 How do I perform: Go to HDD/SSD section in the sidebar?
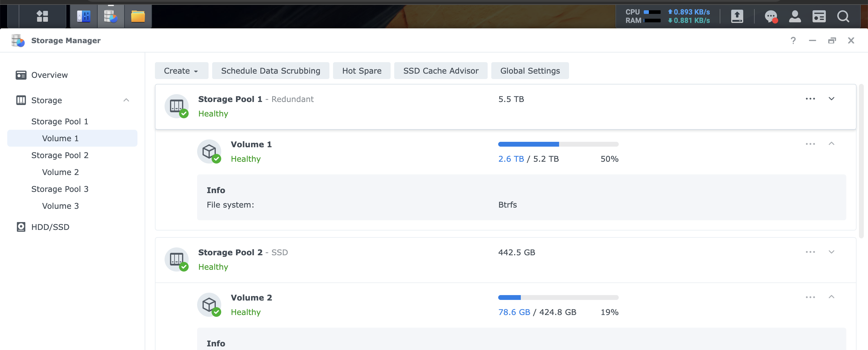pyautogui.click(x=50, y=227)
